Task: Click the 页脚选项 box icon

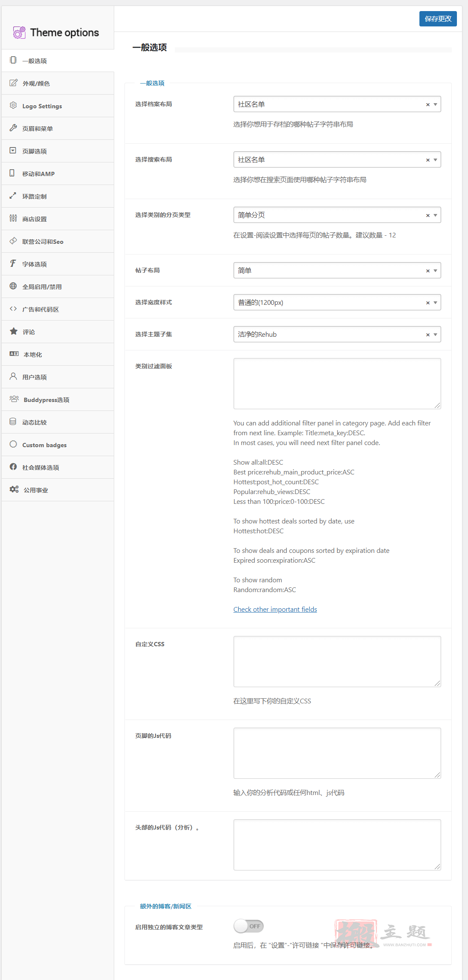Action: click(x=13, y=150)
